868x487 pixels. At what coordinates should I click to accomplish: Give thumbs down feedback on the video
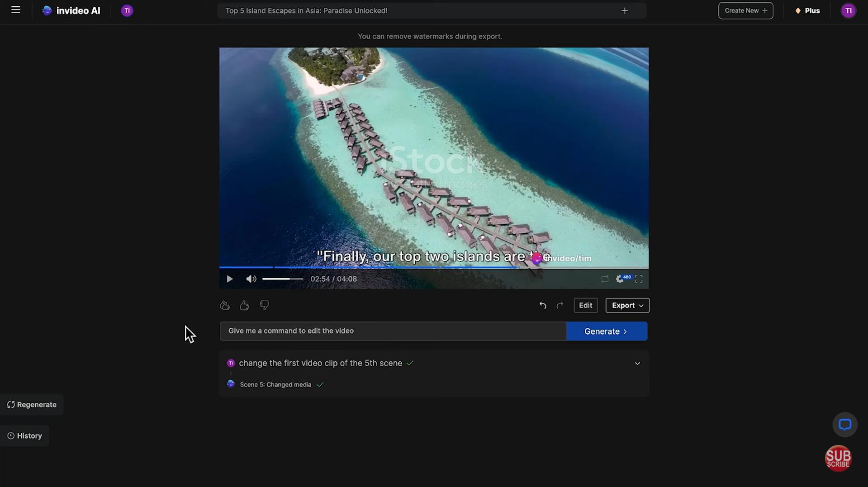click(264, 305)
